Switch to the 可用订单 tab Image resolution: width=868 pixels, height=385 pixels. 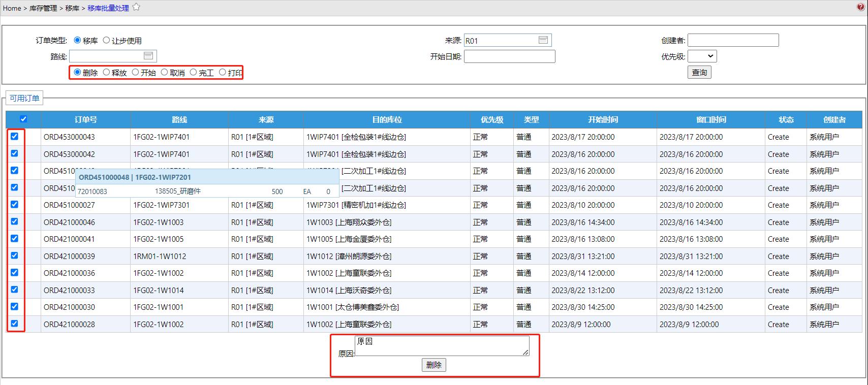tap(24, 98)
